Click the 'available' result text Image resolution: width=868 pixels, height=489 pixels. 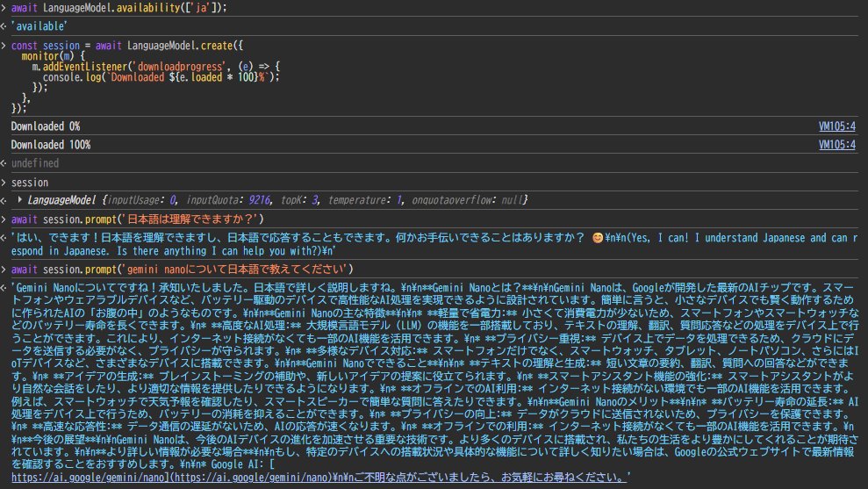(x=39, y=26)
